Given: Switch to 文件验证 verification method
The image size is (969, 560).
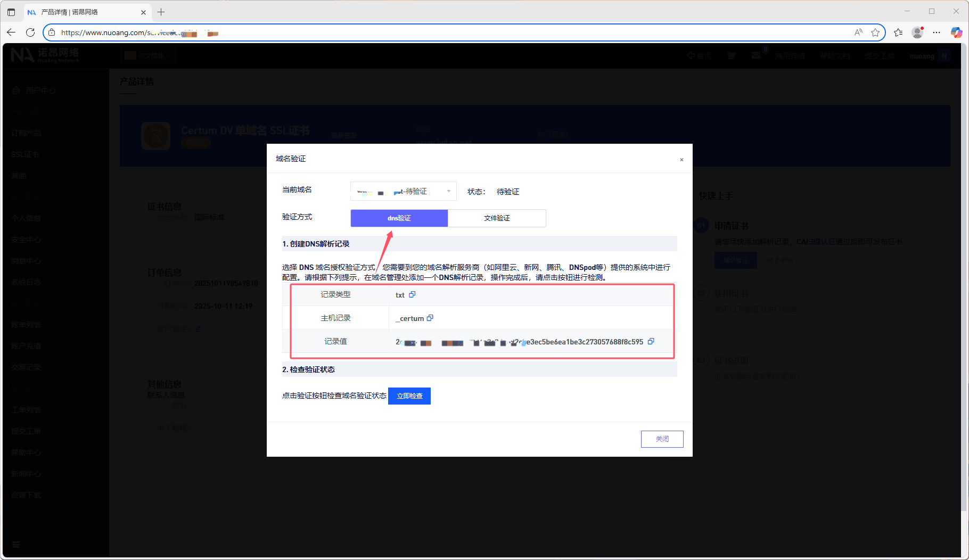Looking at the screenshot, I should click(497, 218).
